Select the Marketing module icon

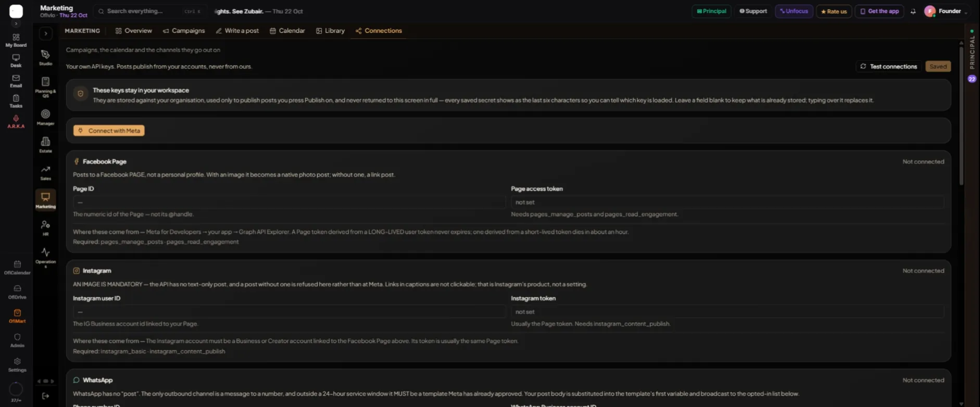46,200
